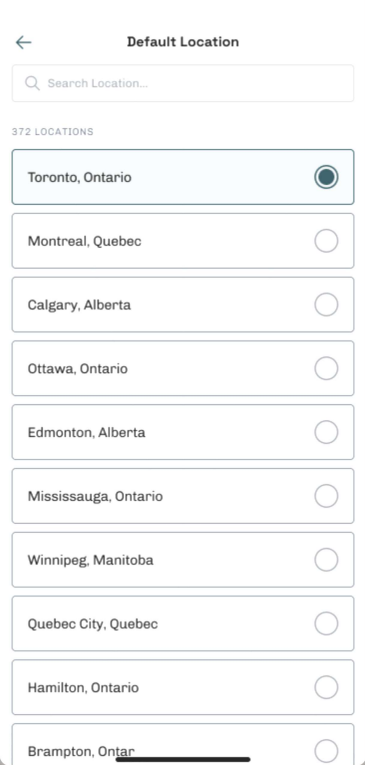This screenshot has height=765, width=365.
Task: Choose the Montreal, Quebec location row
Action: click(182, 241)
